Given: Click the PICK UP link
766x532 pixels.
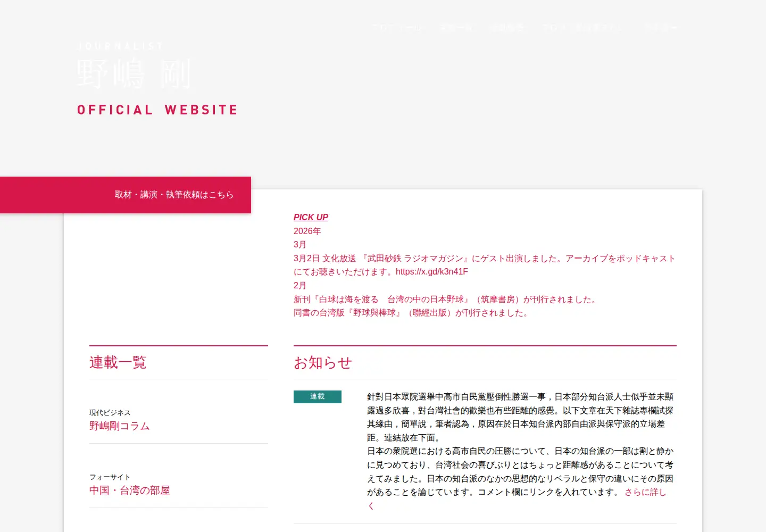Looking at the screenshot, I should (311, 217).
